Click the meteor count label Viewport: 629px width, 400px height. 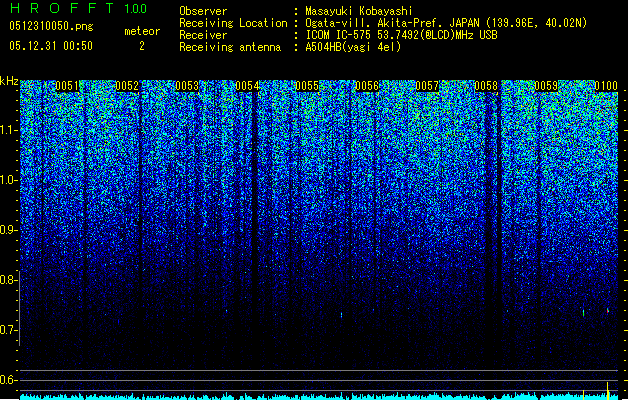pos(142,31)
